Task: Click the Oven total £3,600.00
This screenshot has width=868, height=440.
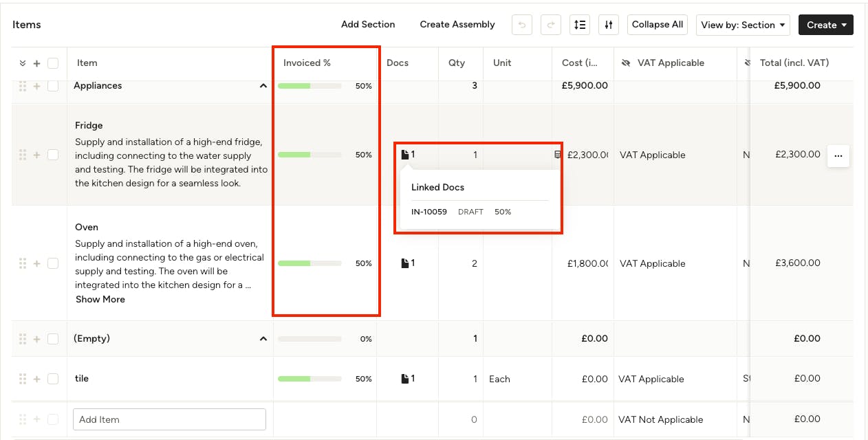Action: 798,263
